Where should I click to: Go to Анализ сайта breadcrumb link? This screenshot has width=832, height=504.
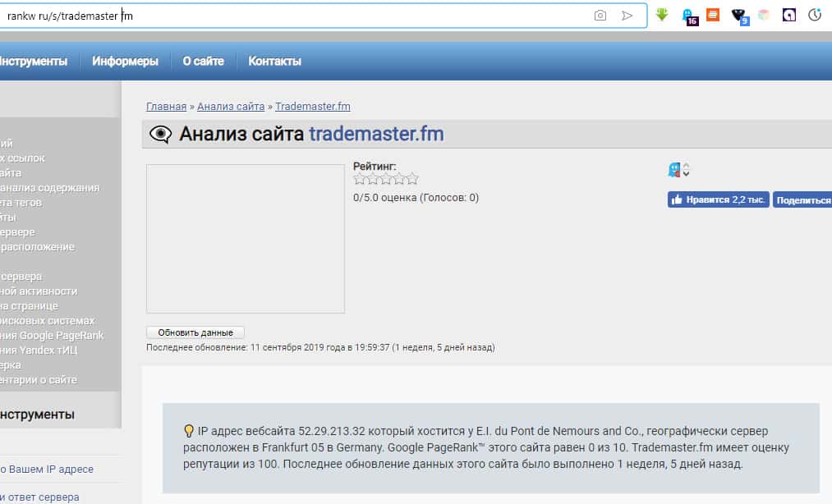[x=231, y=106]
